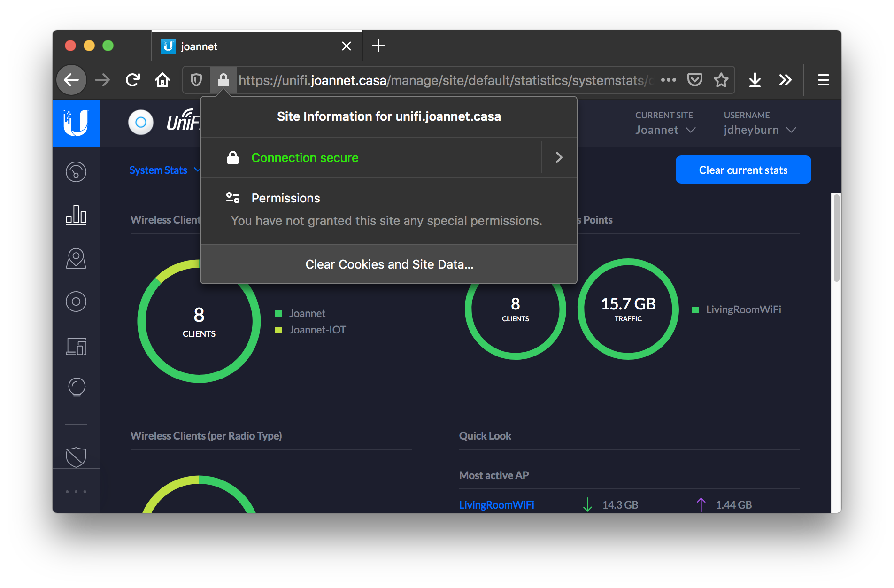894x588 pixels.
Task: Open the Statistics bar chart icon
Action: pos(76,215)
